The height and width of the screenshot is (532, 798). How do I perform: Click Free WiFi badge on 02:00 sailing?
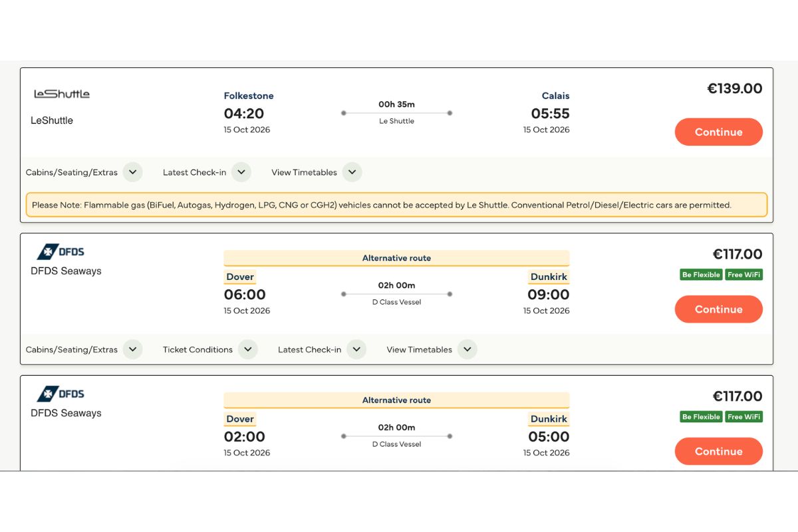[x=743, y=417]
